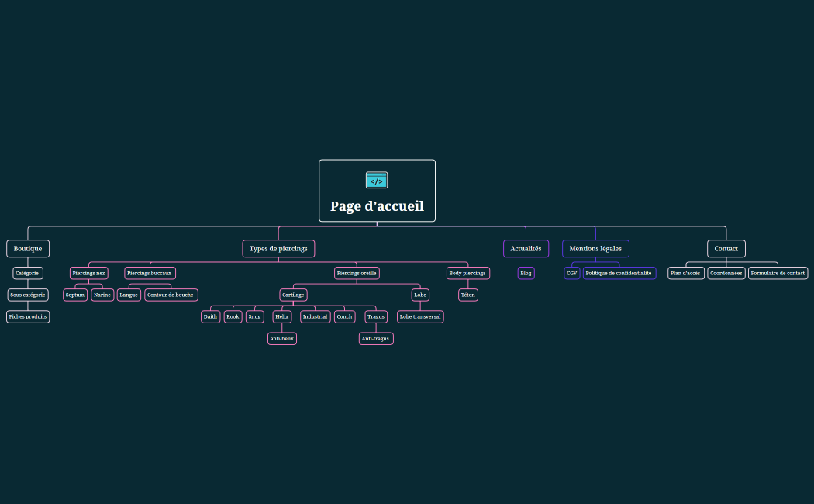Select the Mentions légales node
The image size is (814, 504).
tap(595, 249)
